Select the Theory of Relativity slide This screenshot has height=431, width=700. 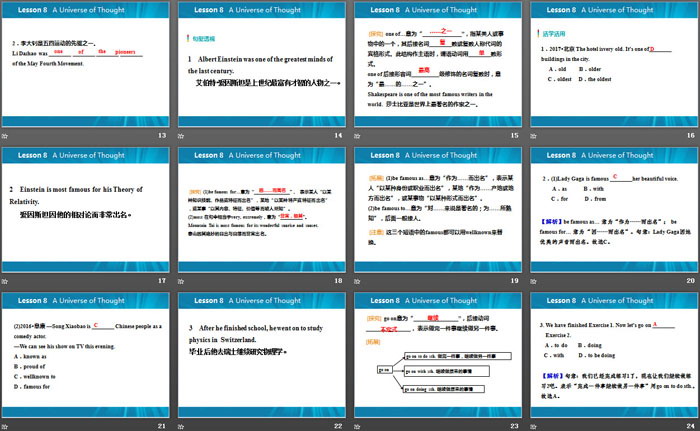(87, 209)
